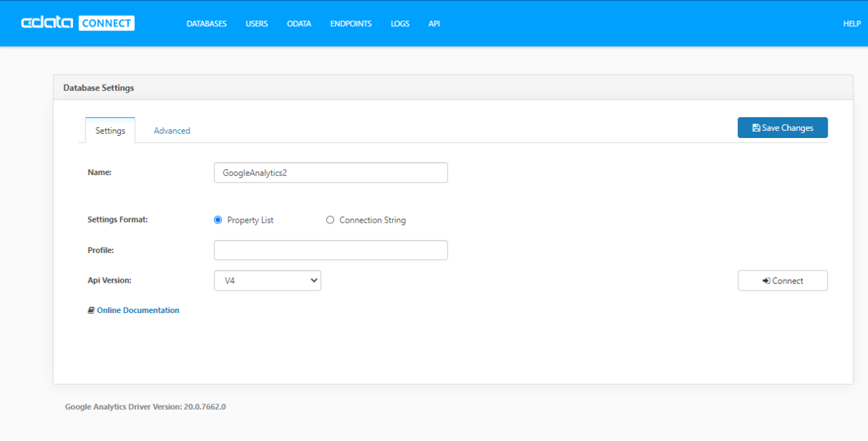Click the Database Settings panel header
The height and width of the screenshot is (441, 868).
(453, 87)
